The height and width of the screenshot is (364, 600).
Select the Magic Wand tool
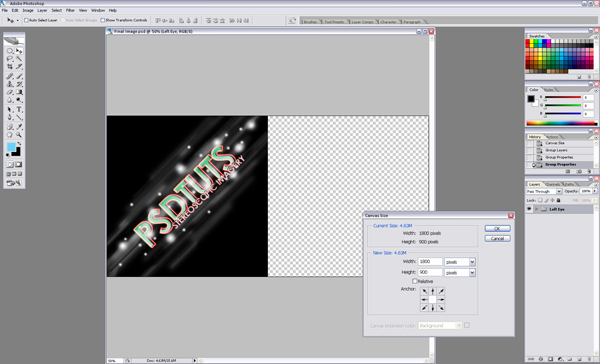19,59
